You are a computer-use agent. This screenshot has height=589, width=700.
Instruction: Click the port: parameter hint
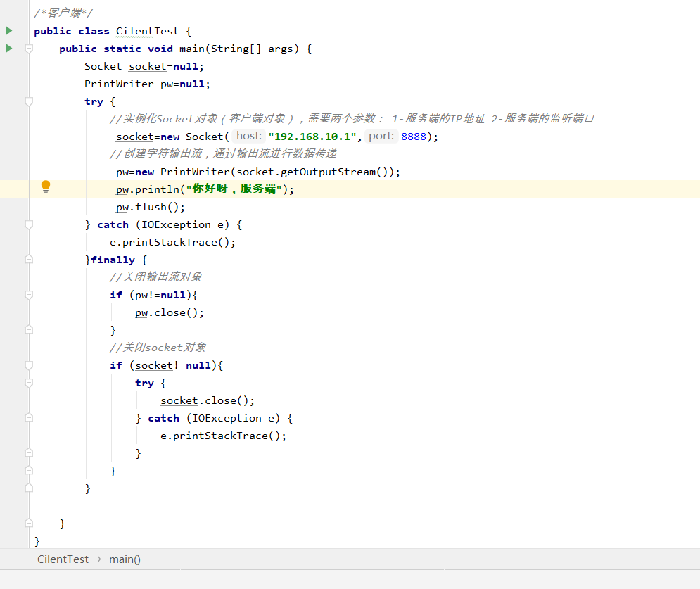(381, 136)
